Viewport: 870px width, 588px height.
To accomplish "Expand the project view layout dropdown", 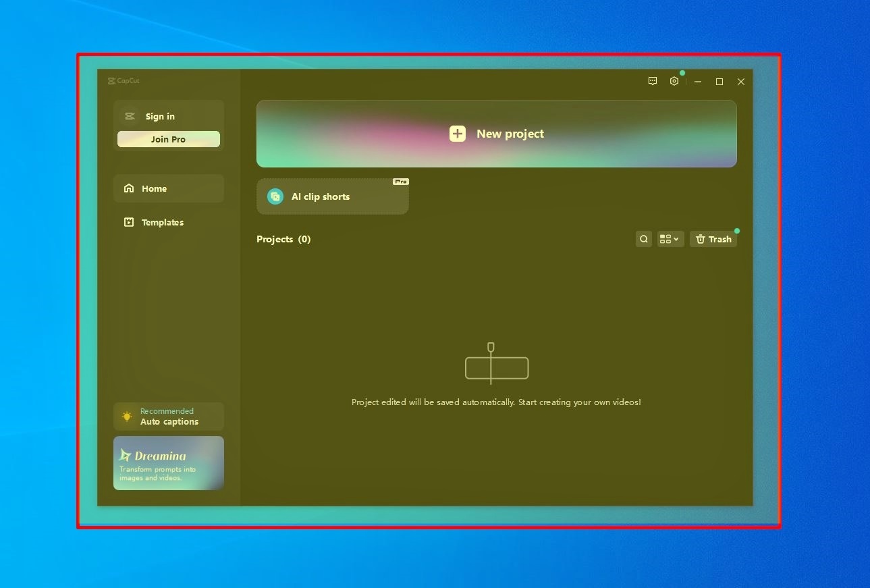I will click(670, 239).
